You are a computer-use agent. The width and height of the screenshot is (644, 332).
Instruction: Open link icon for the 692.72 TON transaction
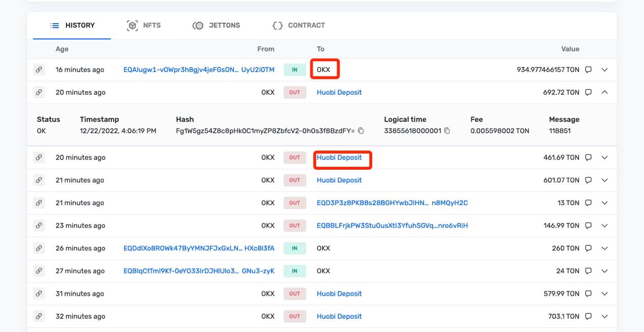click(x=39, y=93)
